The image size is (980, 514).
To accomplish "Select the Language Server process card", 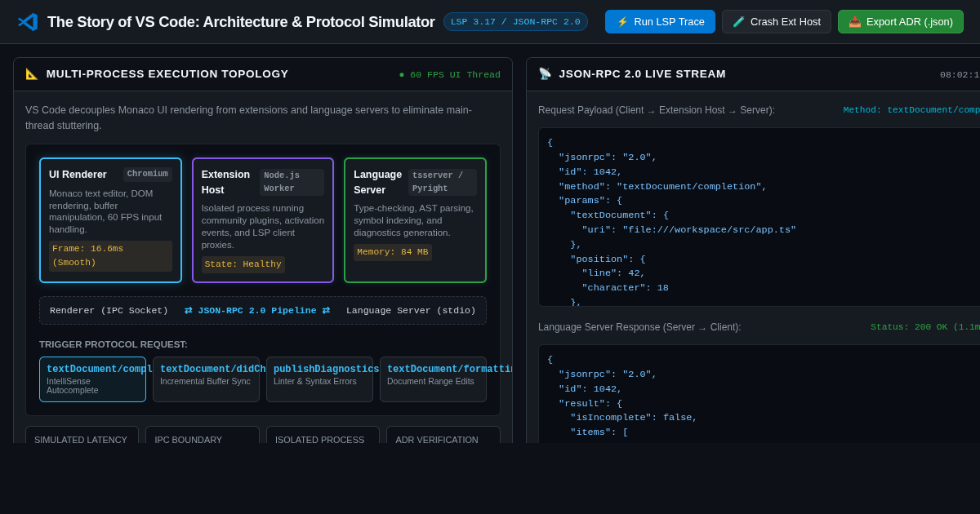I will pos(415,220).
